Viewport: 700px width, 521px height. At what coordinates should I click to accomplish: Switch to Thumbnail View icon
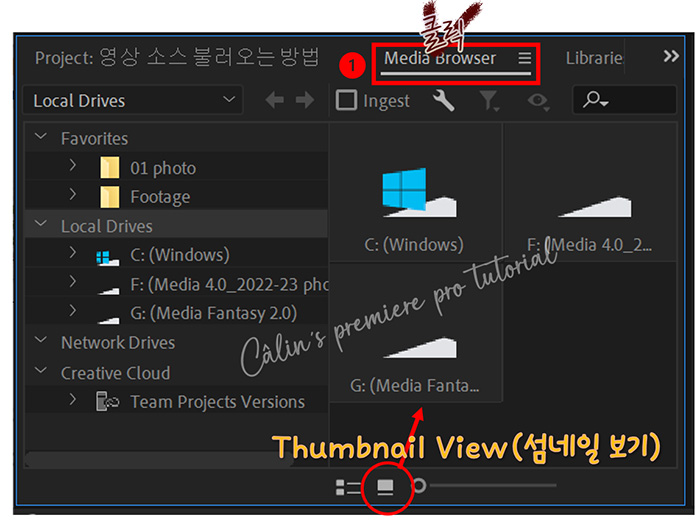point(385,487)
